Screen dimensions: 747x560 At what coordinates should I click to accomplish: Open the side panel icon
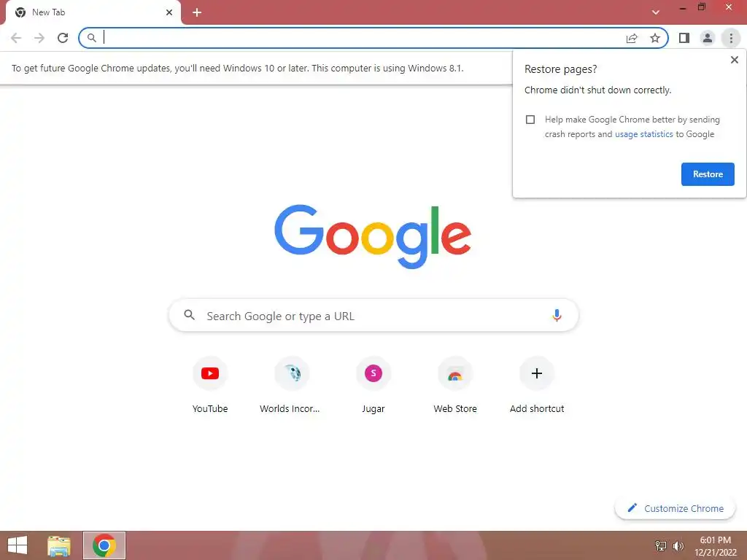tap(684, 38)
